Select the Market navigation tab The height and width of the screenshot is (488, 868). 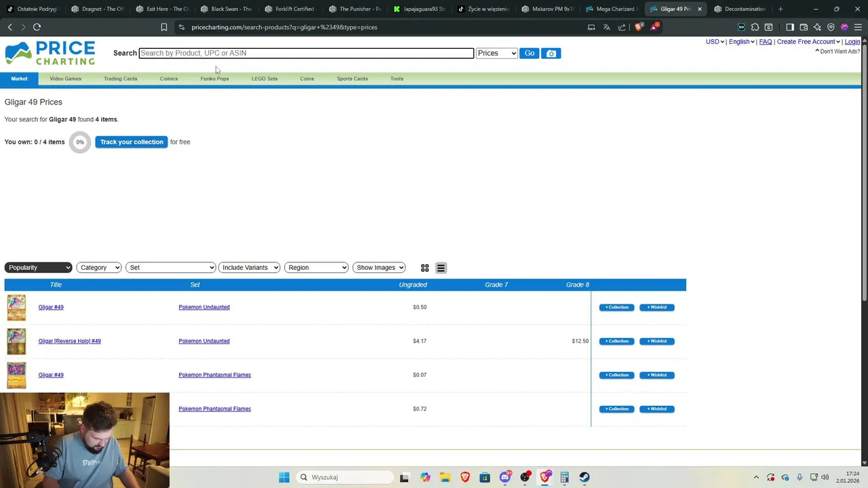point(19,79)
